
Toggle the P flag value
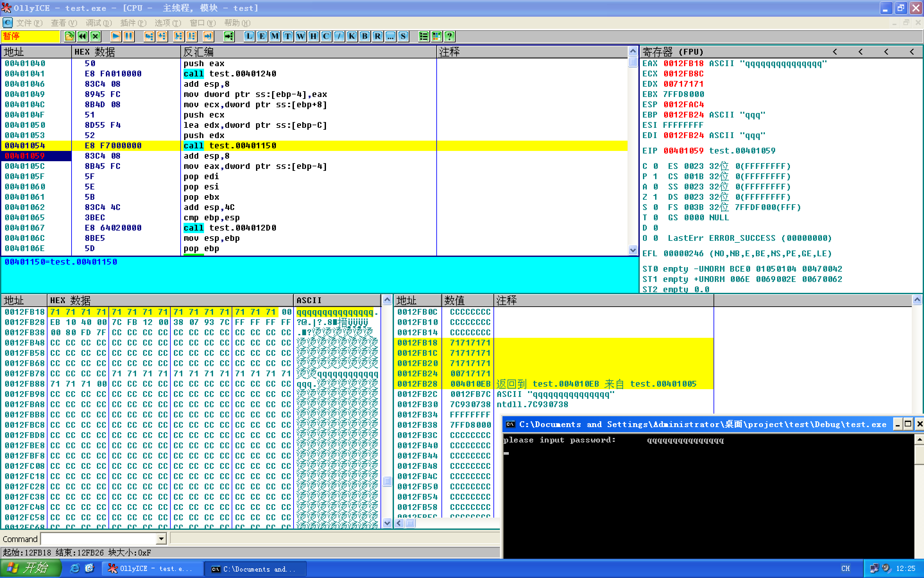tap(655, 177)
